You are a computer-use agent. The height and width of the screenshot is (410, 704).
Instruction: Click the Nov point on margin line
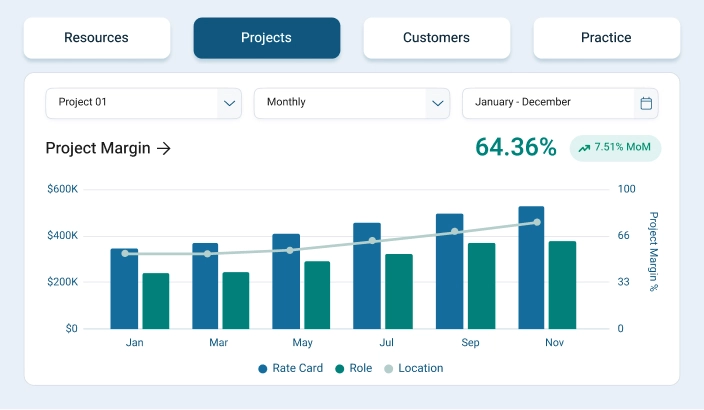point(537,222)
